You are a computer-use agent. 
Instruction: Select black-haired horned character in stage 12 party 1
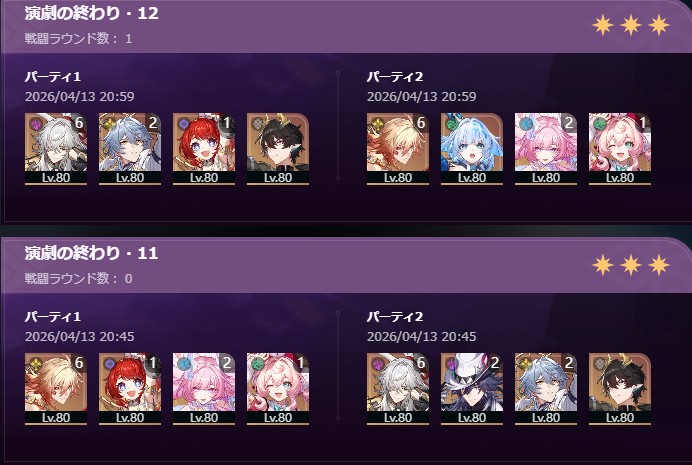pyautogui.click(x=278, y=149)
